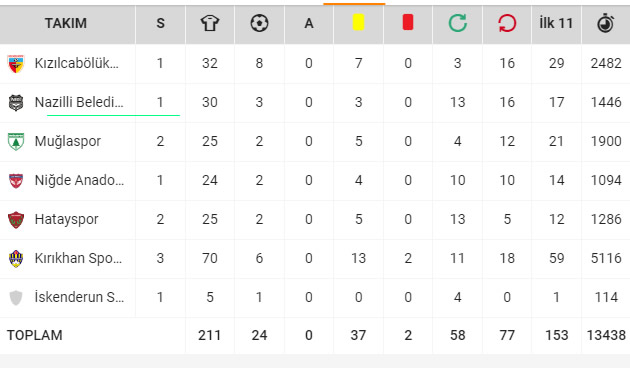Open the İskenderun Spor team link
Viewport: 630px width, 368px height.
coord(79,297)
